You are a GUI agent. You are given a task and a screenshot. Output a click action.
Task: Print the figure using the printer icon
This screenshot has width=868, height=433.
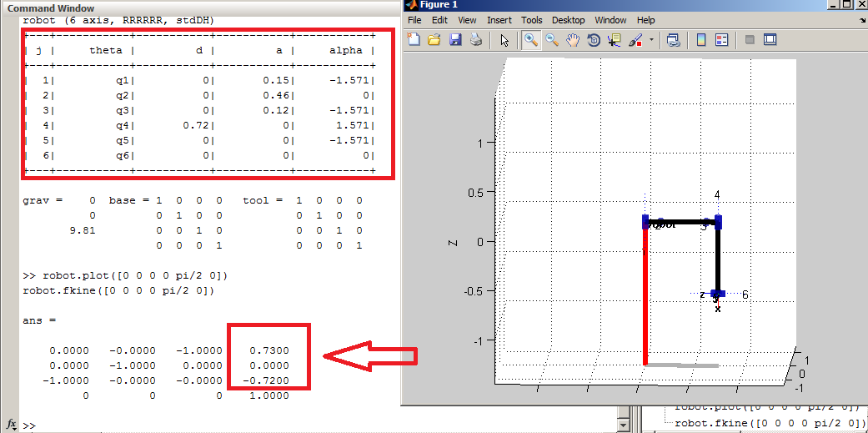tap(475, 39)
